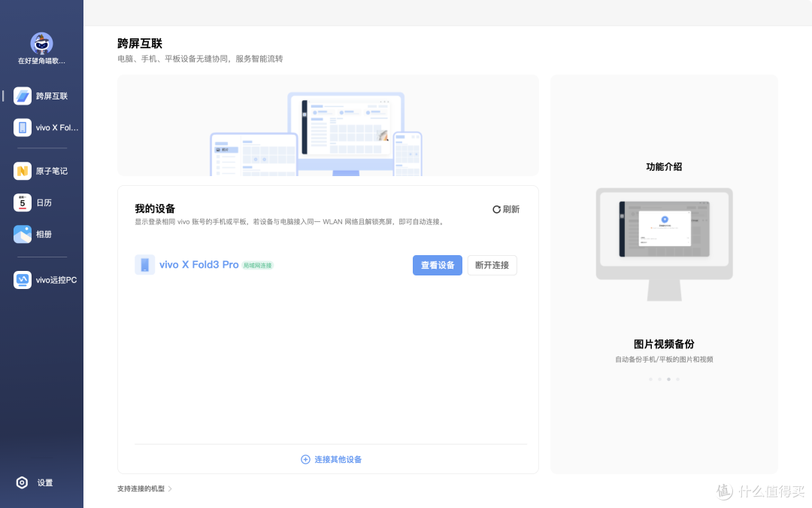
Task: Click the 我的设备 section title
Action: coord(155,209)
